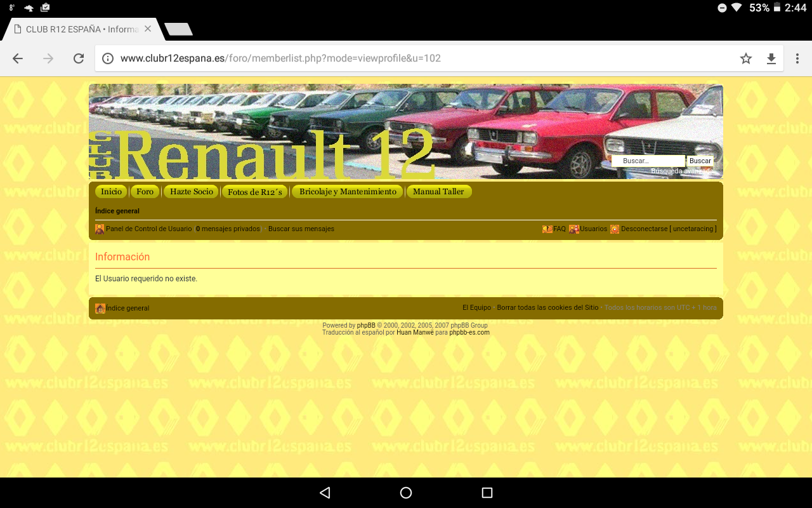The image size is (812, 508).
Task: Open Chrome three-dot overflow menu
Action: pyautogui.click(x=797, y=58)
